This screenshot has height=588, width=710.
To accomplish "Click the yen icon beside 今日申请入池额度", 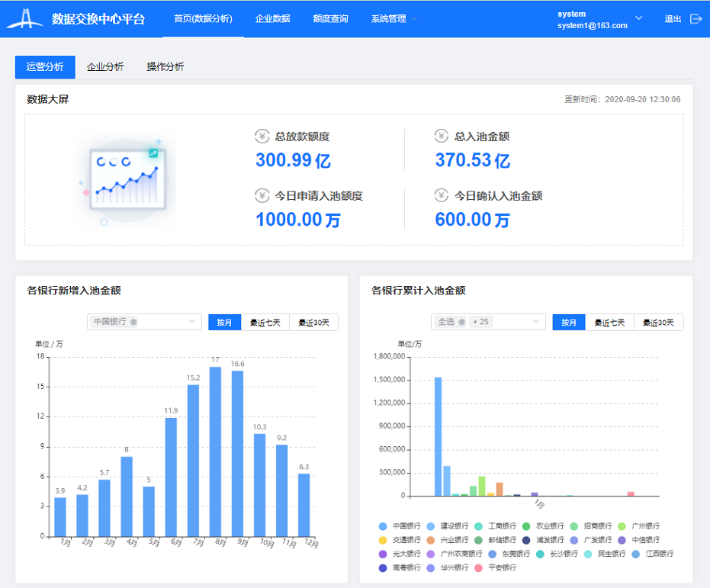I will 262,196.
